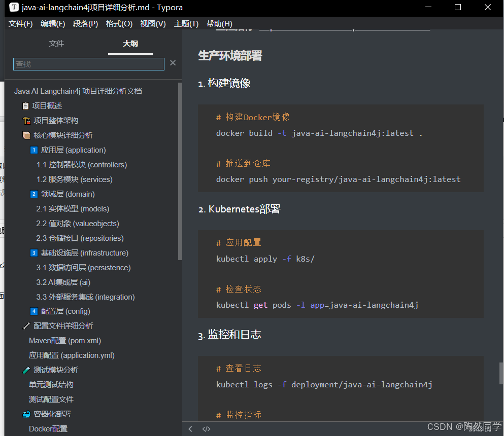Open the 段落(P) menu
Viewport: 504px width, 436px height.
[x=85, y=24]
